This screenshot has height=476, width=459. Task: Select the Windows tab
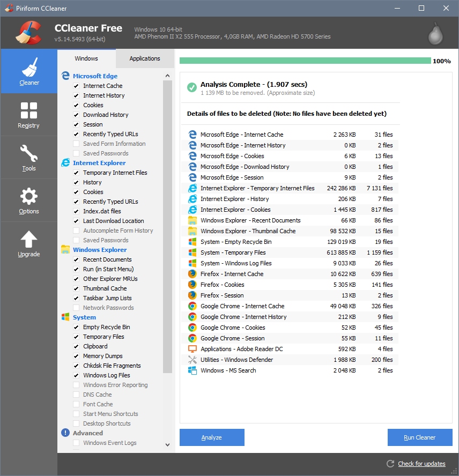point(86,58)
